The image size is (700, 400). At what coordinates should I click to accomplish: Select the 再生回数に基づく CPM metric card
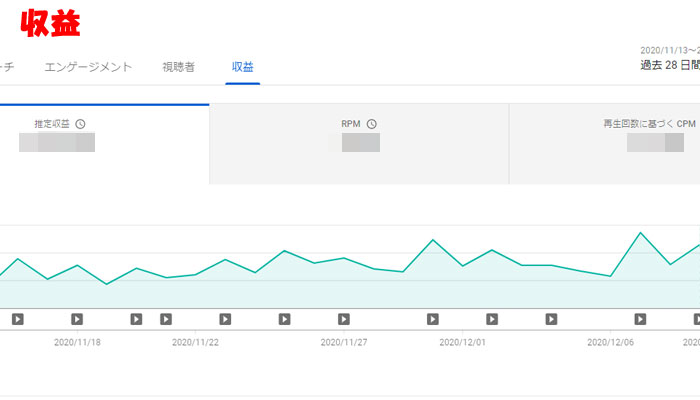[x=604, y=144]
